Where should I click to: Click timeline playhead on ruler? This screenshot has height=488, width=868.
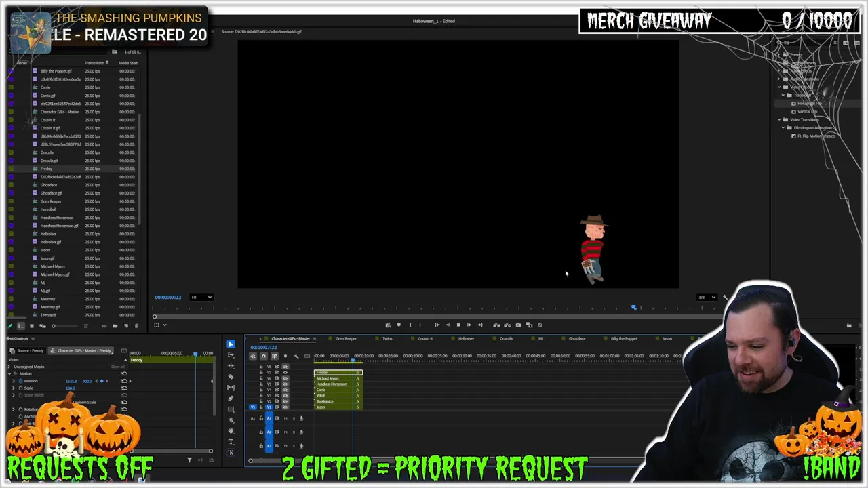point(353,360)
